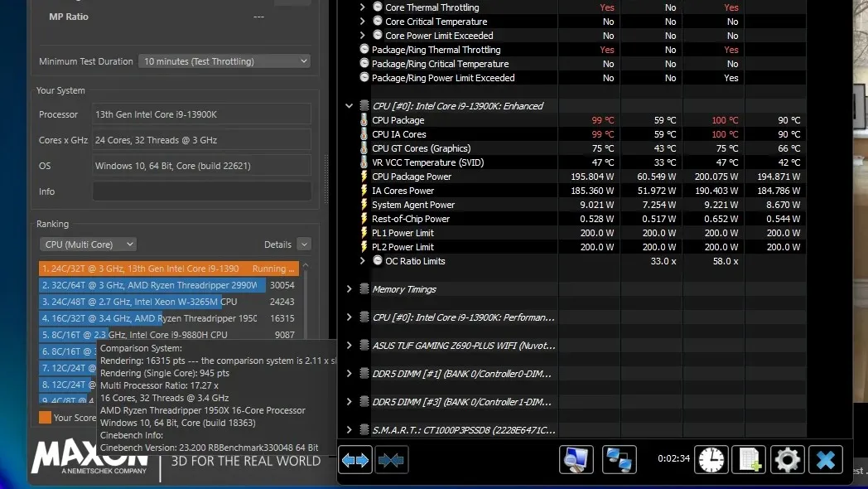
Task: Open sensor settings gear icon
Action: [787, 459]
